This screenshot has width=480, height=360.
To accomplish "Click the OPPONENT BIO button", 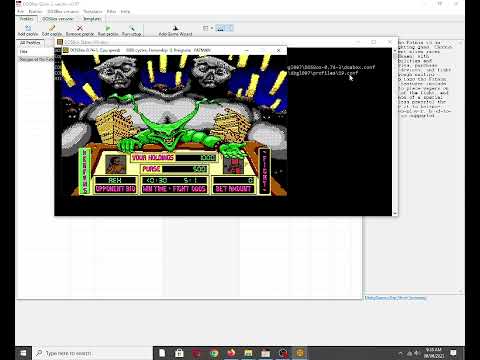I will (115, 189).
